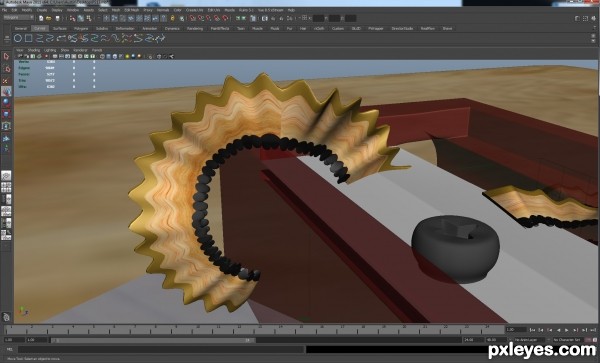Open the Modify menu
This screenshot has width=600, height=363.
coord(27,10)
